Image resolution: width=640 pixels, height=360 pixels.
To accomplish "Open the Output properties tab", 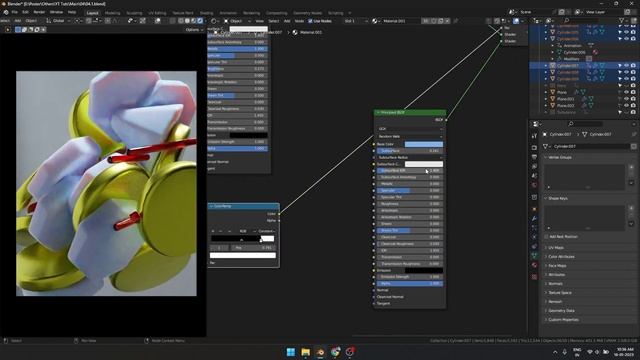I will point(534,157).
